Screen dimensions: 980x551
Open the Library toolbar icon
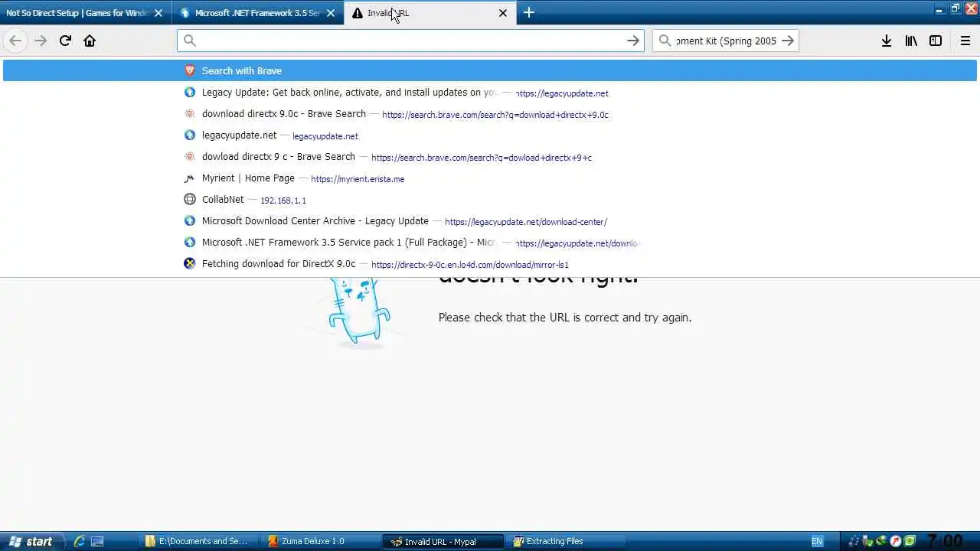[x=911, y=41]
